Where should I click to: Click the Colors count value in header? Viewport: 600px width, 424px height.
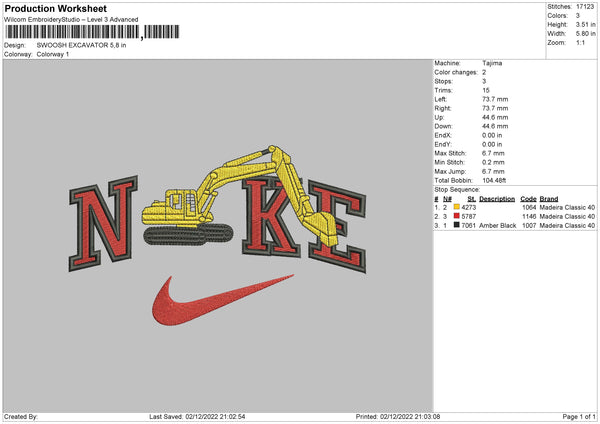click(578, 16)
